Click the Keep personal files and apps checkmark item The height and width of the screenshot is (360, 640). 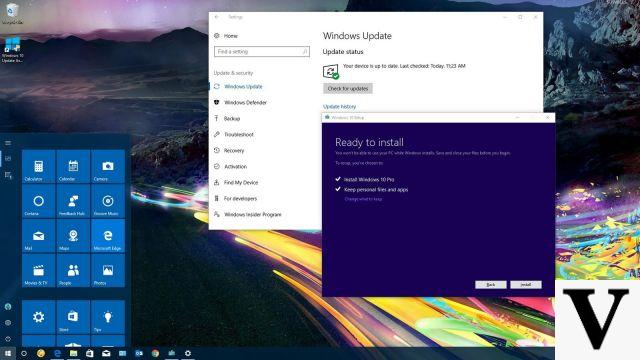[372, 189]
